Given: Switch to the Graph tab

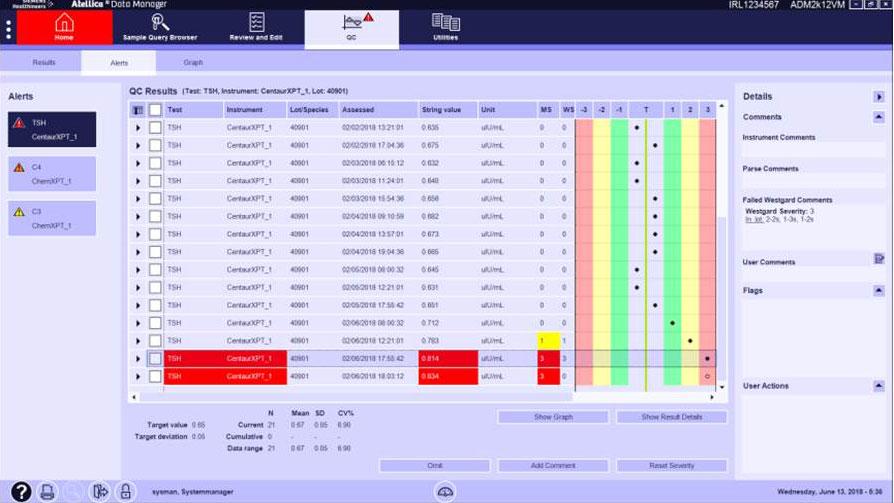Looking at the screenshot, I should point(193,62).
